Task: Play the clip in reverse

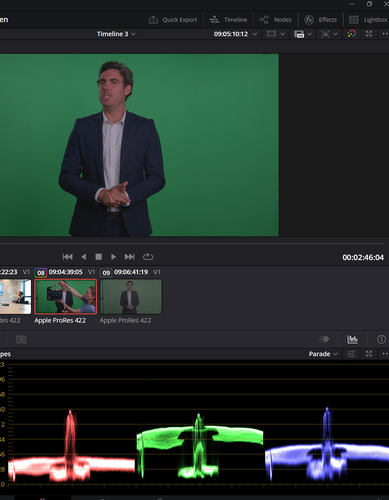Action: pos(84,257)
